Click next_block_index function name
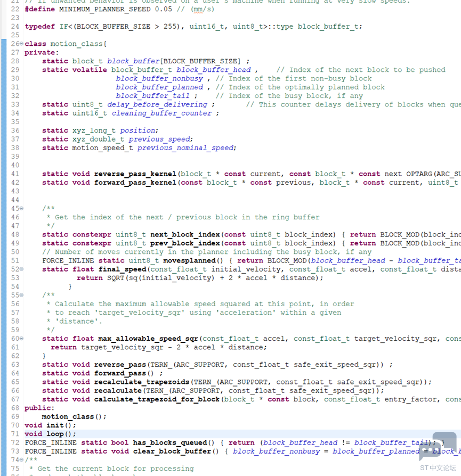This screenshot has width=461, height=476. coord(185,235)
